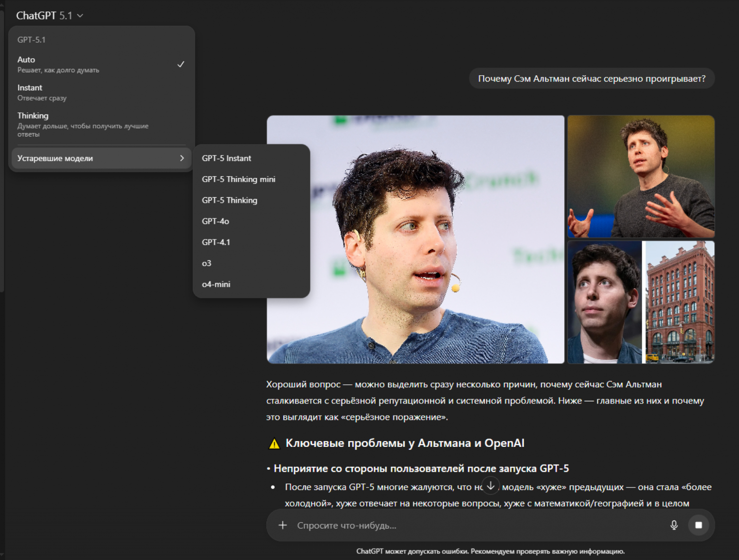This screenshot has width=739, height=560.
Task: Open the ChatGPT 5.1 model selector dropdown
Action: (50, 16)
